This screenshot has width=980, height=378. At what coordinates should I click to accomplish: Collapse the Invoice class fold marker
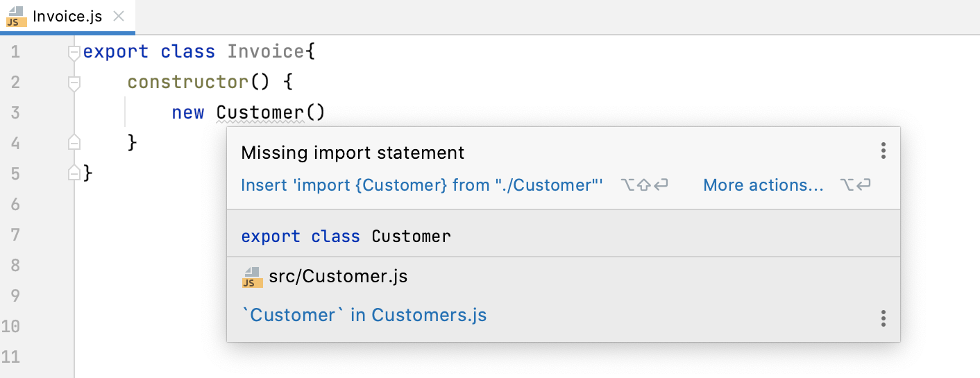pyautogui.click(x=74, y=52)
